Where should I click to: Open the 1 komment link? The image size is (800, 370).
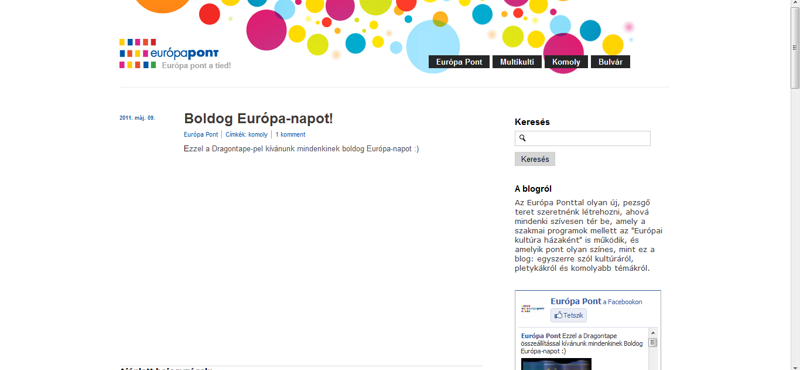pos(290,135)
